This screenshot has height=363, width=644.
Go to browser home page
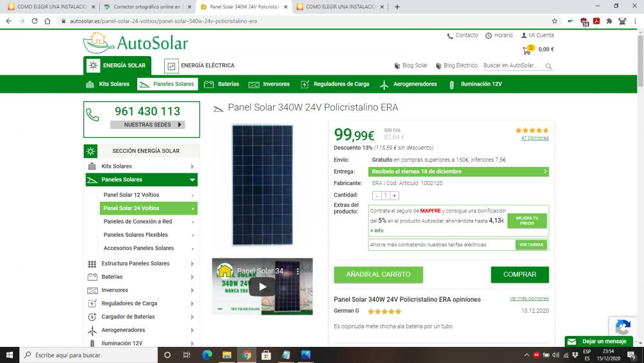(x=48, y=21)
